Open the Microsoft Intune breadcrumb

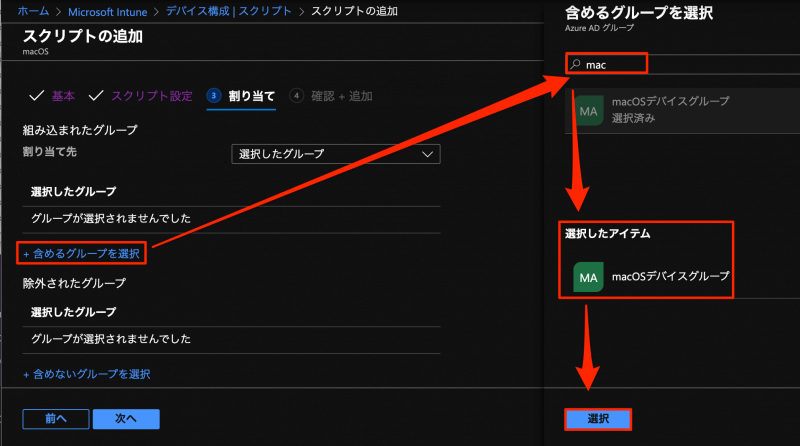click(107, 11)
